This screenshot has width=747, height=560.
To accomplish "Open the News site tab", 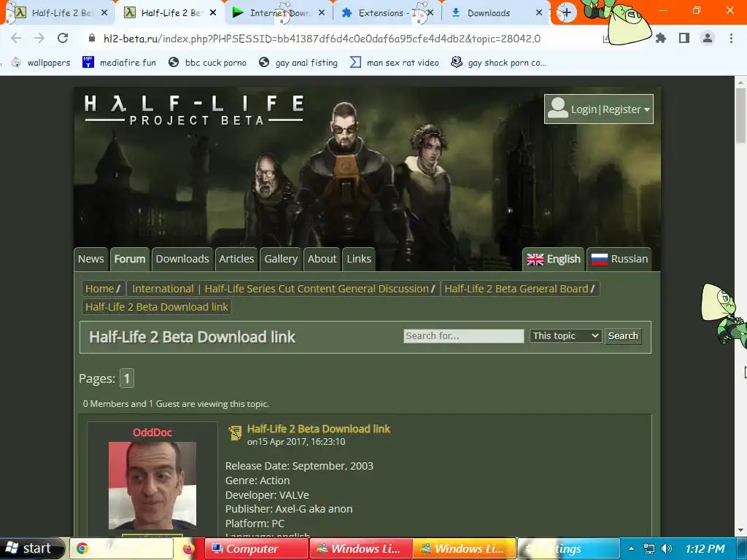I will click(90, 259).
